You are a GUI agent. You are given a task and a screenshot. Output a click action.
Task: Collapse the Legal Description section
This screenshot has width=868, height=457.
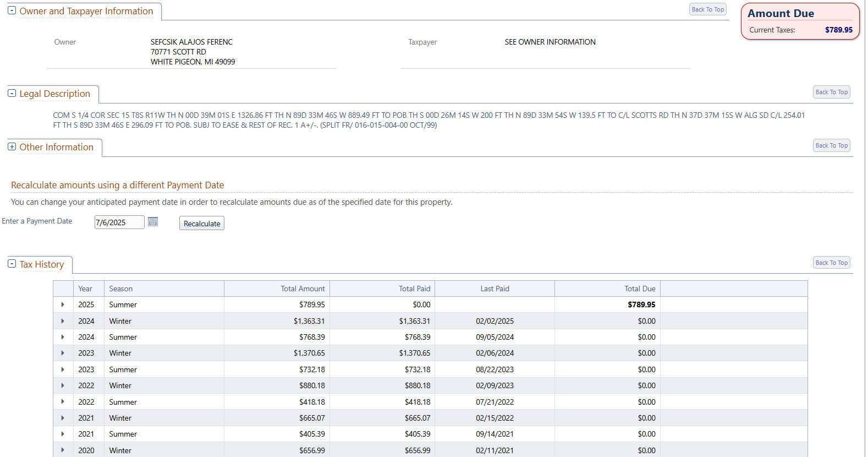12,94
